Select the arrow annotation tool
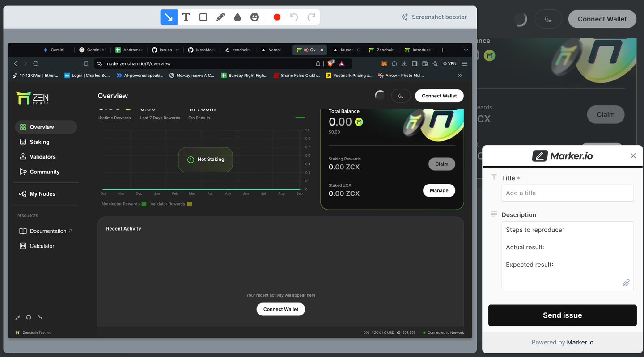The width and height of the screenshot is (644, 357). click(169, 17)
